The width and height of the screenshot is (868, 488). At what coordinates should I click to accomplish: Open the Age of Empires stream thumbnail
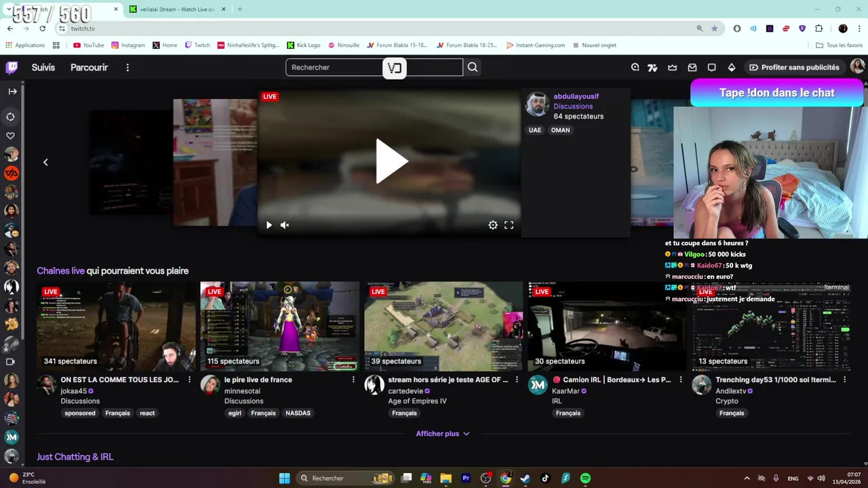pos(443,327)
